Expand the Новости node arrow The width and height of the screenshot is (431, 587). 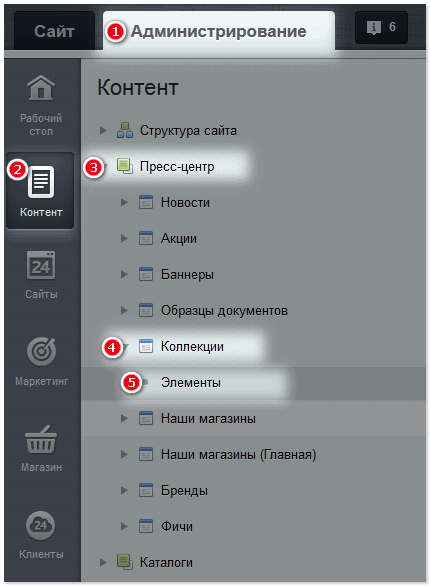pos(124,203)
